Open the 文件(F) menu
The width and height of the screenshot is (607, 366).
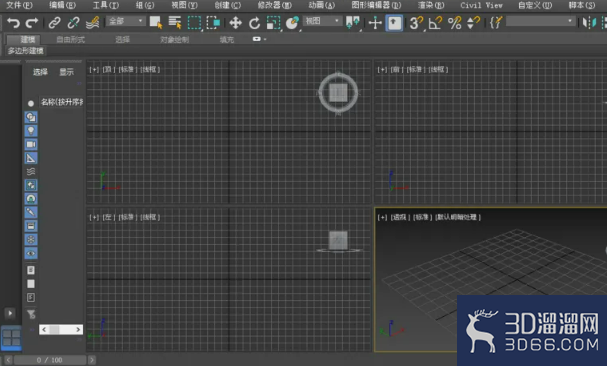point(19,5)
